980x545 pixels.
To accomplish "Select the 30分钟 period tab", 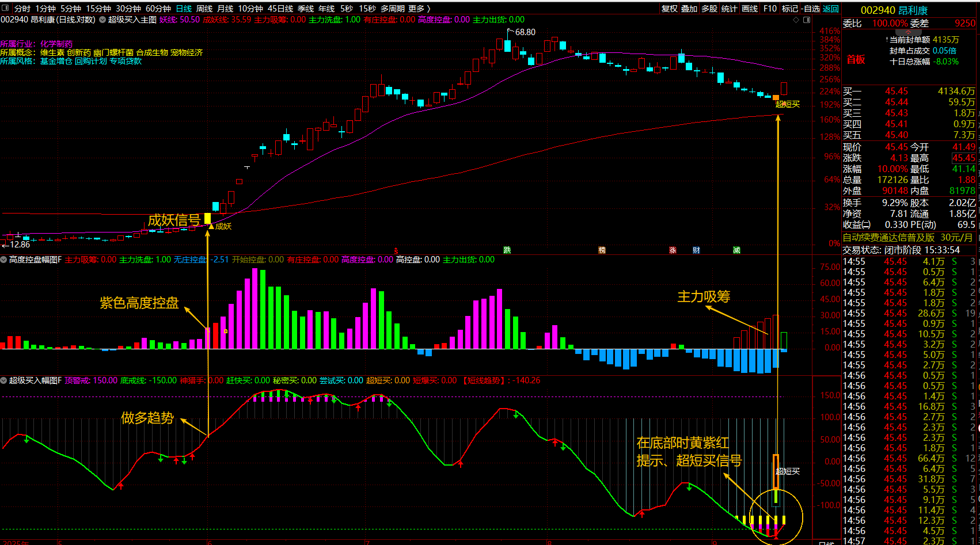I will 128,9.
